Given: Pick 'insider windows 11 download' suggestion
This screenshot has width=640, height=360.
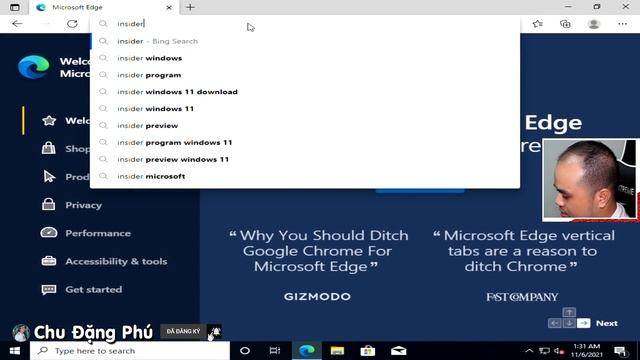Looking at the screenshot, I should coord(305,92).
